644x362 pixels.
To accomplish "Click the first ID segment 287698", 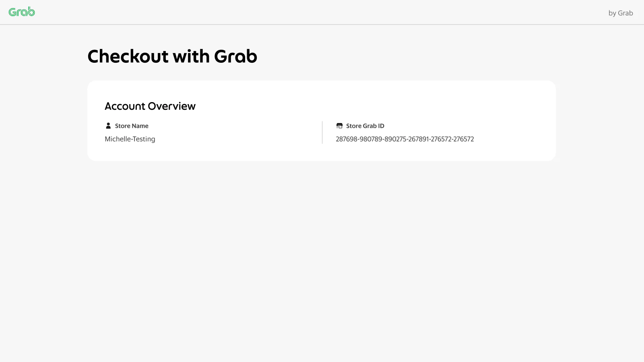I will point(347,139).
